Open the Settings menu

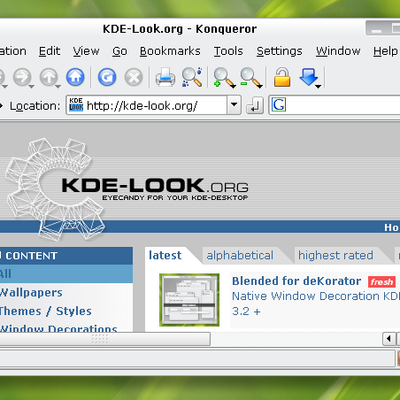[279, 51]
